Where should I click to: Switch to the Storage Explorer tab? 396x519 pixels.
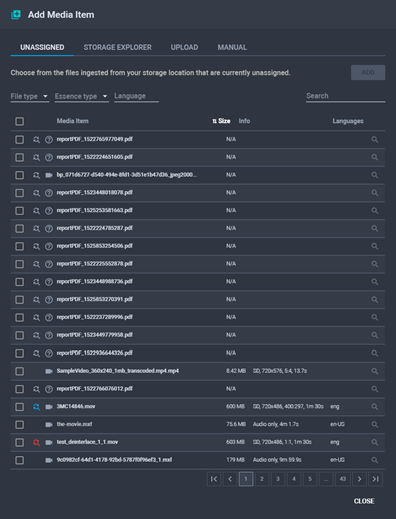pos(117,47)
